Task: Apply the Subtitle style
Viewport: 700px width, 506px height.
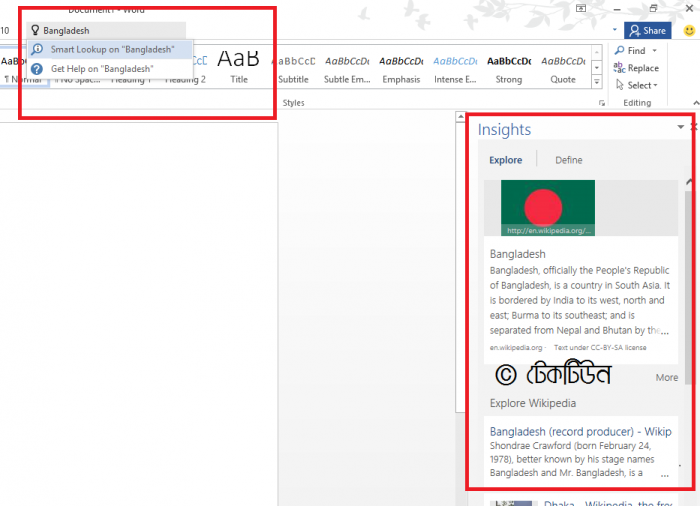Action: (293, 67)
